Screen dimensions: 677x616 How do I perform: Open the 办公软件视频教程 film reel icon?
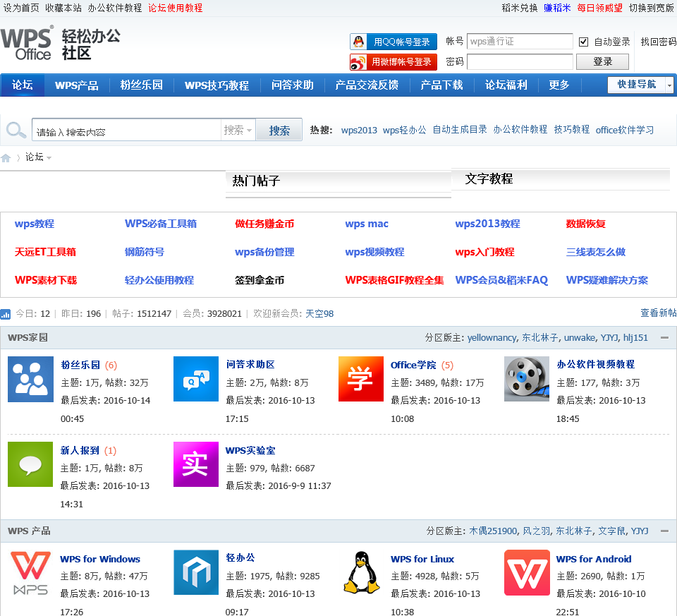(x=527, y=379)
